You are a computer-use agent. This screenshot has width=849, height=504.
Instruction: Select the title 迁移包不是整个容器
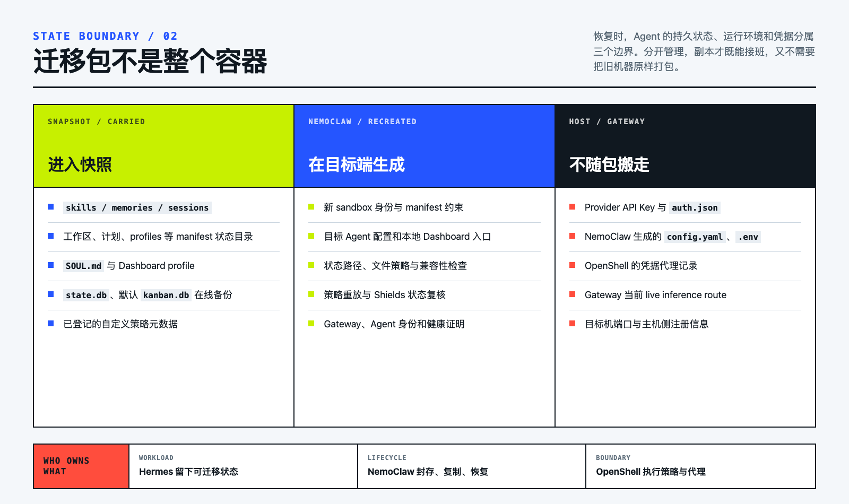150,61
